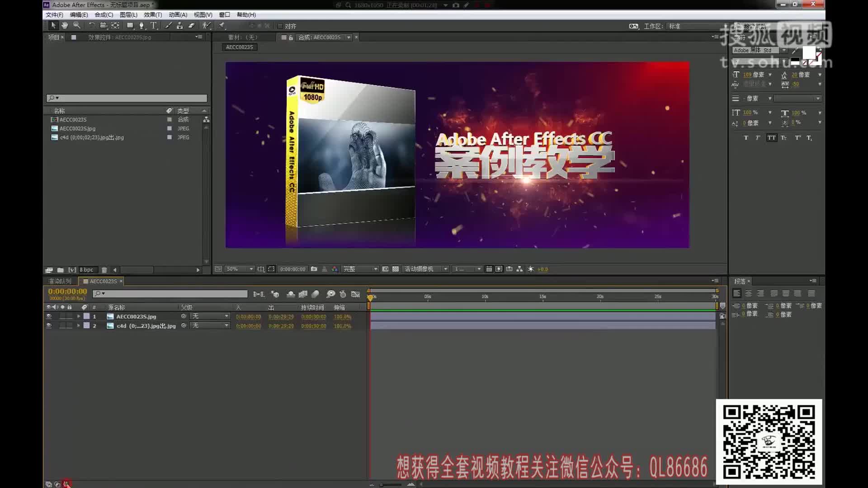Viewport: 868px width, 488px height.
Task: Open the 合成(C) menu
Action: (104, 15)
